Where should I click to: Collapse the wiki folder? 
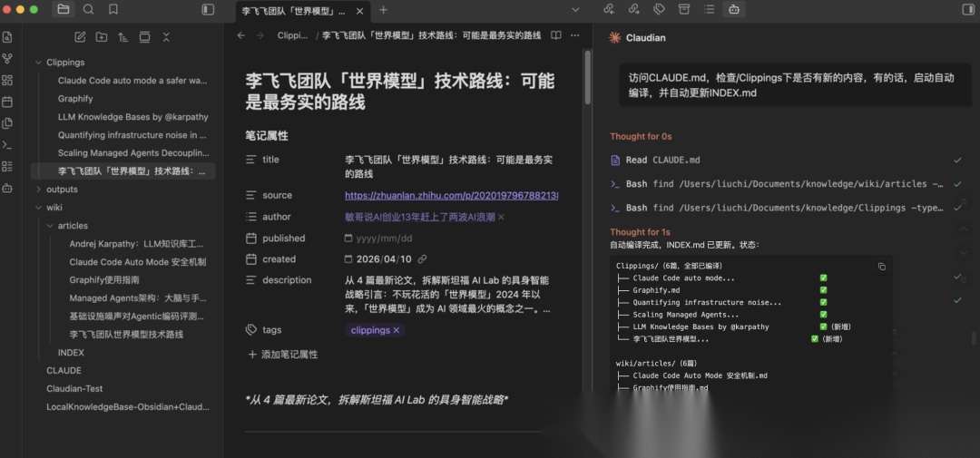click(39, 208)
